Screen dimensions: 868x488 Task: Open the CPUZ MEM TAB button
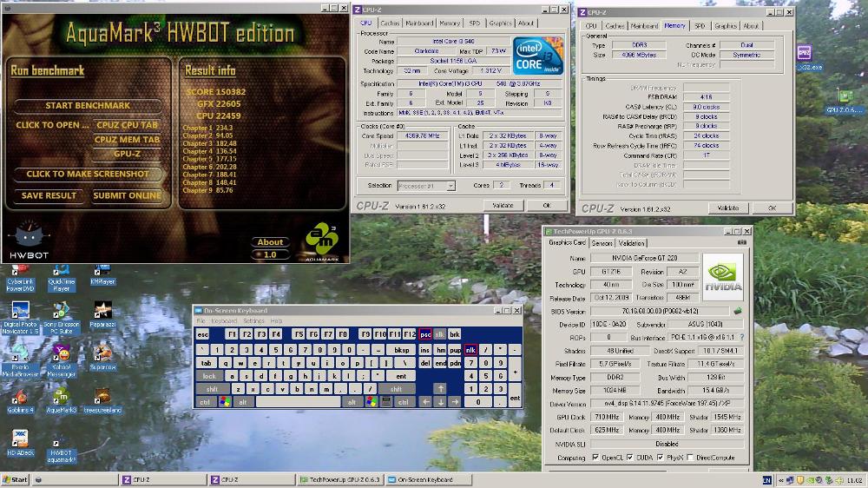coord(127,140)
